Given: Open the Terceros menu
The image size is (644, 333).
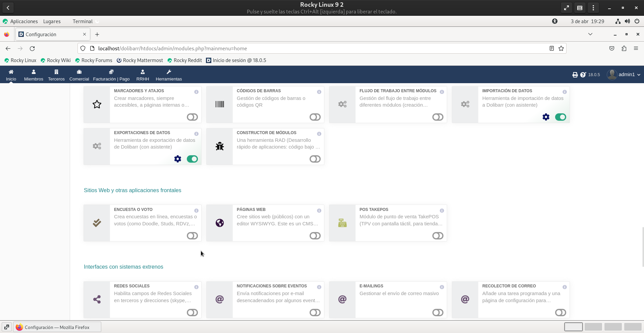Looking at the screenshot, I should click(56, 75).
